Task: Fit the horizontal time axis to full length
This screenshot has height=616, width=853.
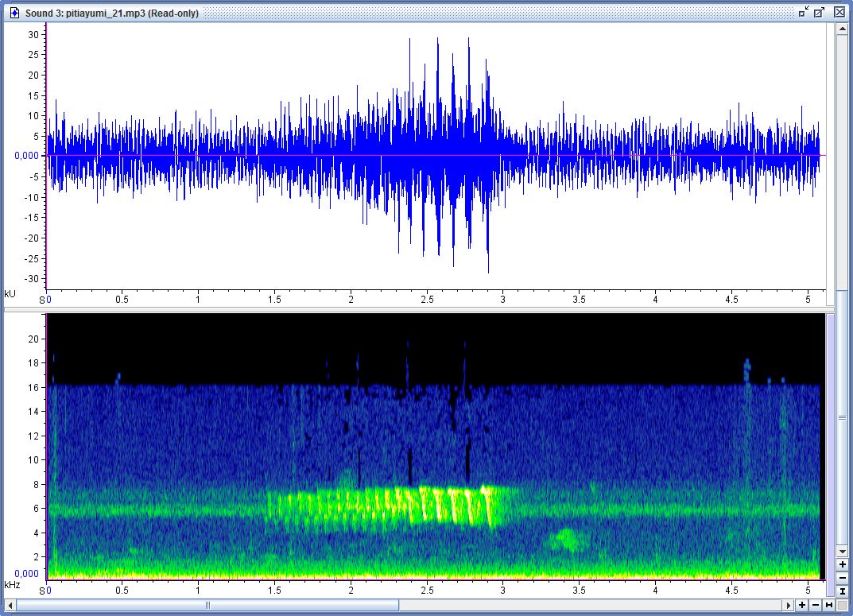Action: [x=829, y=606]
